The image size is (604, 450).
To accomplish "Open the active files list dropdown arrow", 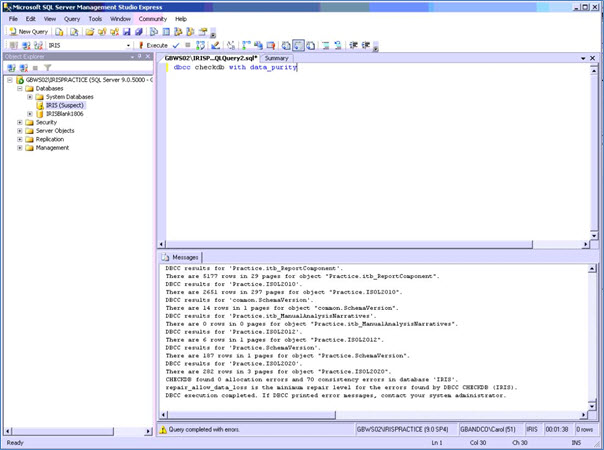I will pos(583,58).
